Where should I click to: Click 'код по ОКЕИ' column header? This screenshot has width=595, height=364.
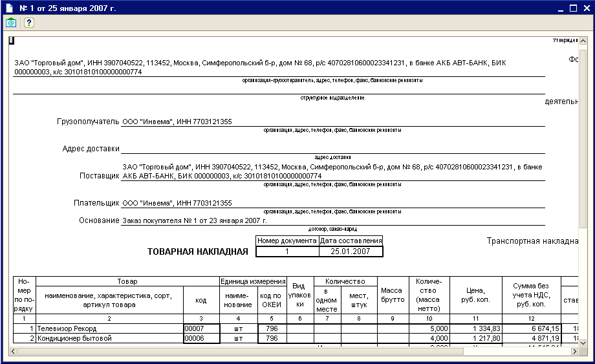pyautogui.click(x=272, y=300)
